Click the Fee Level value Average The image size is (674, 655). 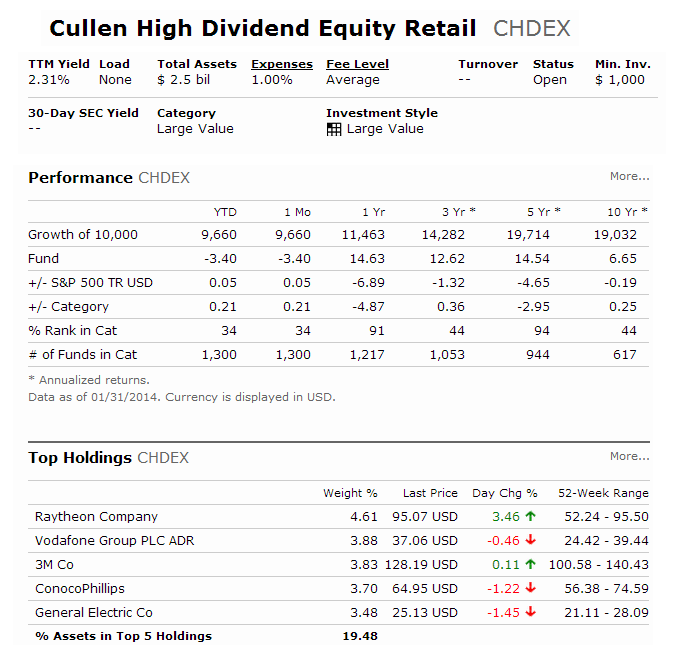353,80
